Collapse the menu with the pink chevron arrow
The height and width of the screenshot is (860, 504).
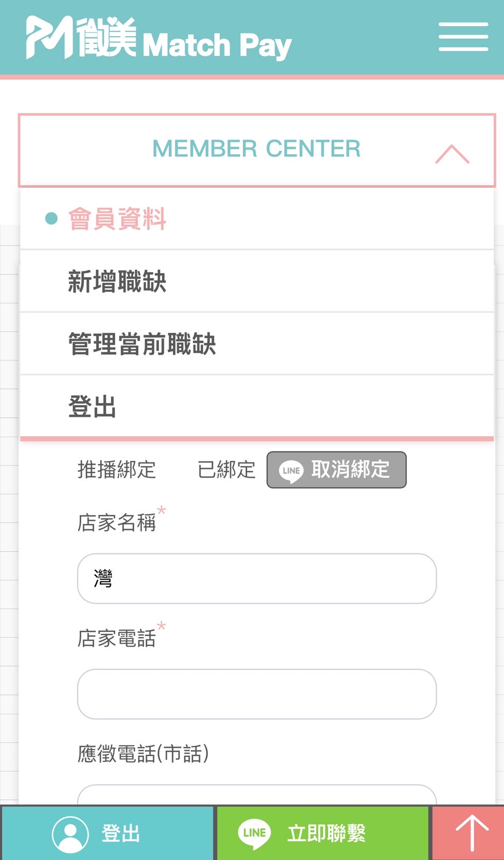(x=452, y=154)
